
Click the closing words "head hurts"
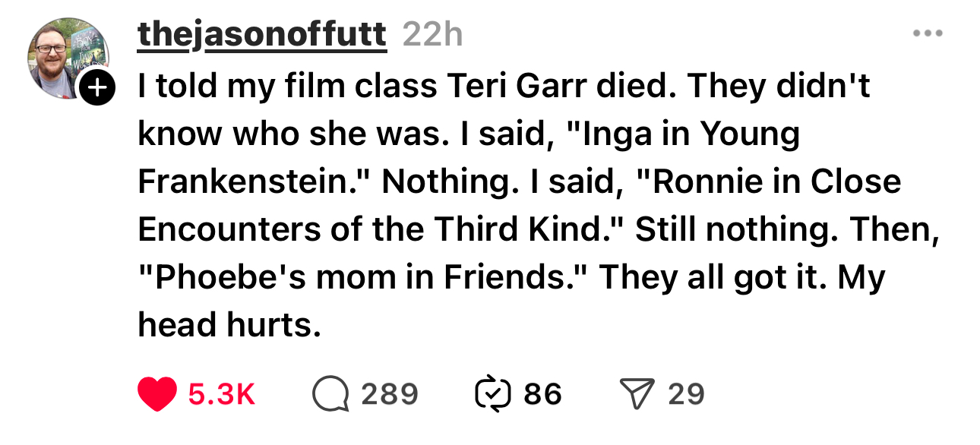pos(225,325)
